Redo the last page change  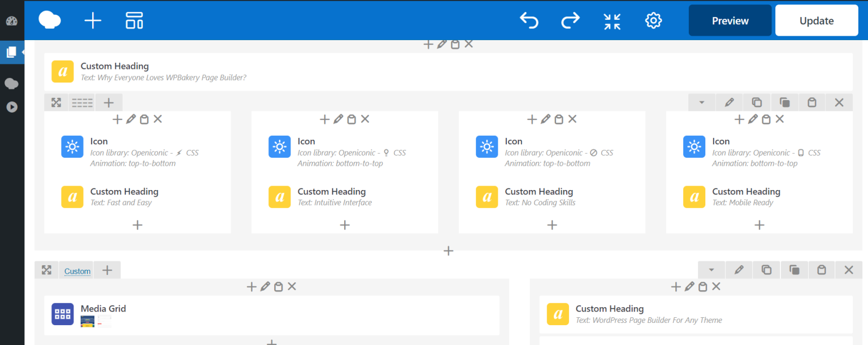tap(570, 20)
